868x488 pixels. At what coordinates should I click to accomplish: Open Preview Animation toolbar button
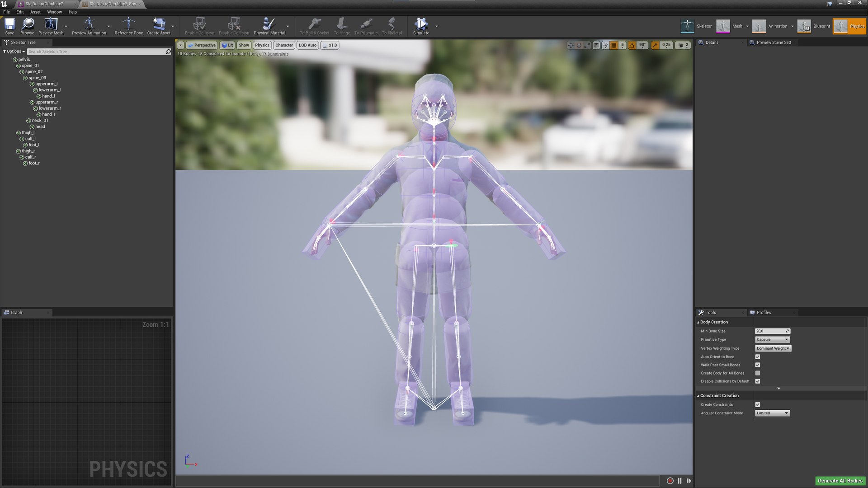point(89,26)
